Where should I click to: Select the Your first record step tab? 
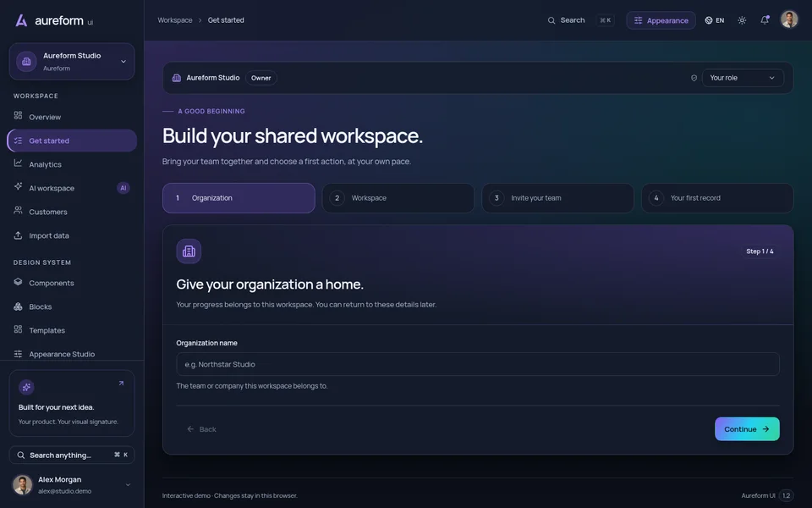(717, 198)
